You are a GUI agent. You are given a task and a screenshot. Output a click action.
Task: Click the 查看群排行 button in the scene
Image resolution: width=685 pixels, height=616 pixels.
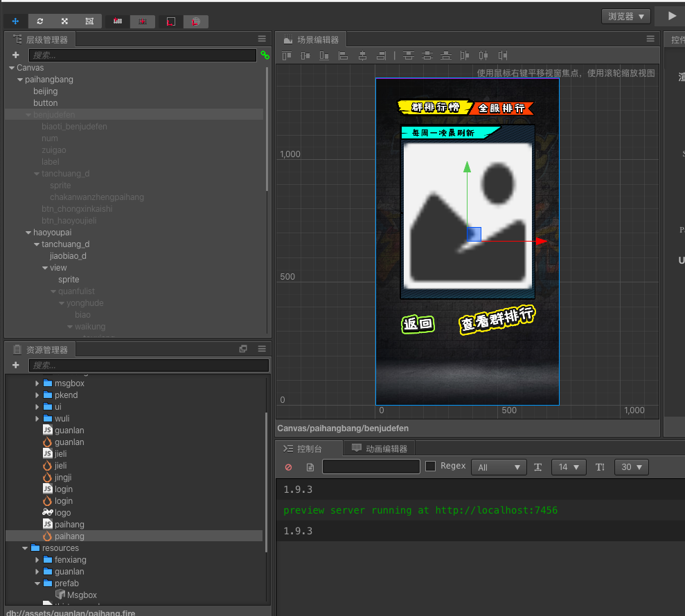[497, 320]
